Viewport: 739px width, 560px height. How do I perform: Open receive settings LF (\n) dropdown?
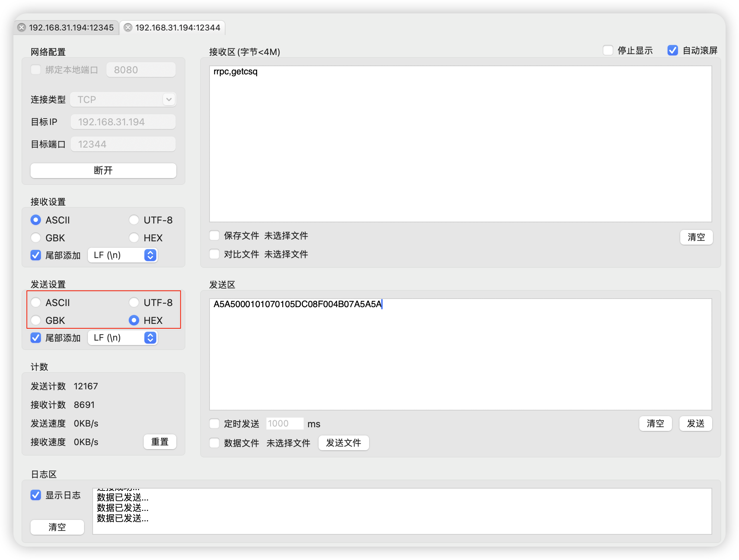coord(123,255)
